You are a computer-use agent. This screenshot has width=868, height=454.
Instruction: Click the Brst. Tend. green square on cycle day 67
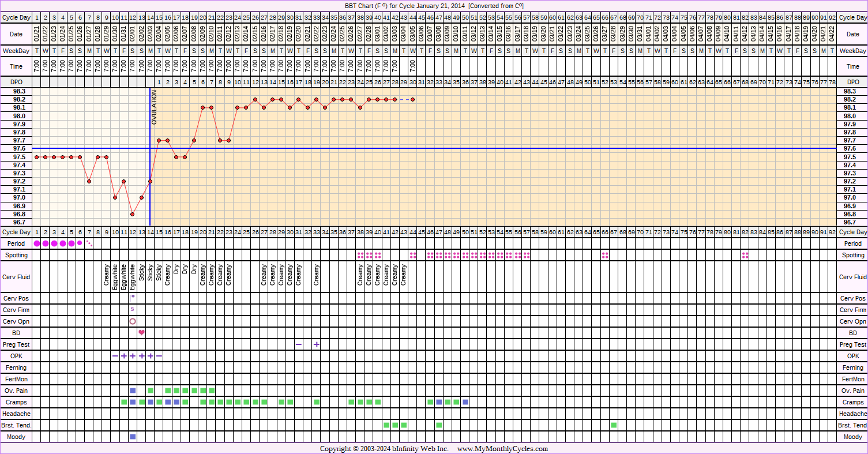click(614, 425)
